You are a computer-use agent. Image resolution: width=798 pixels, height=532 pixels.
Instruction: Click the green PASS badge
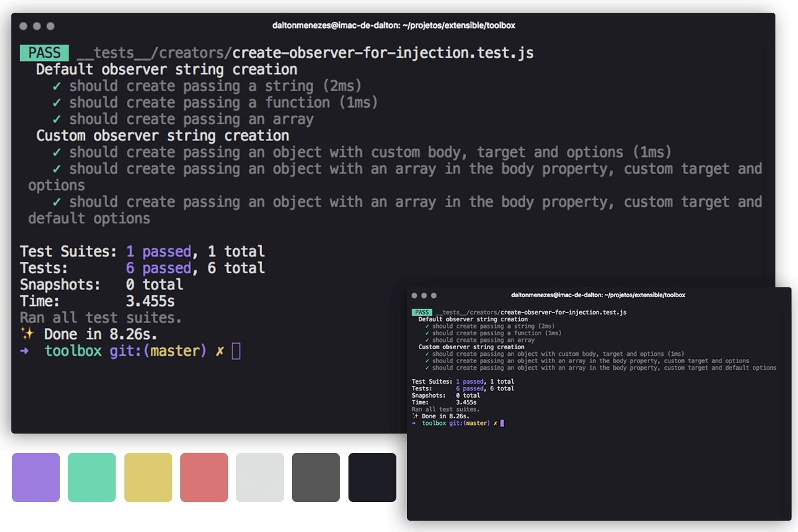point(43,52)
